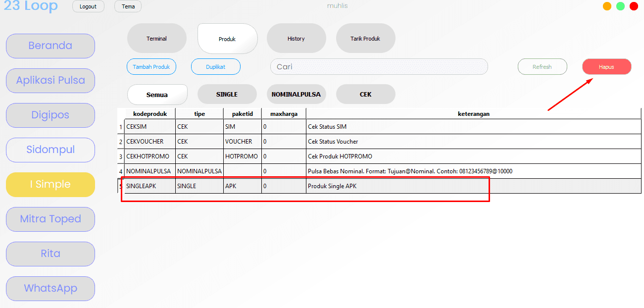Click the Duplikat button

pos(215,67)
